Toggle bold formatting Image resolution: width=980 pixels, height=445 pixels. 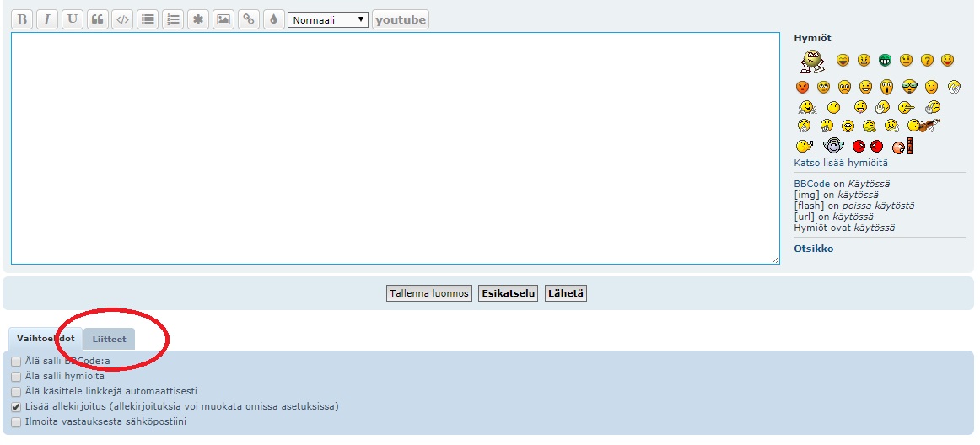click(x=22, y=19)
